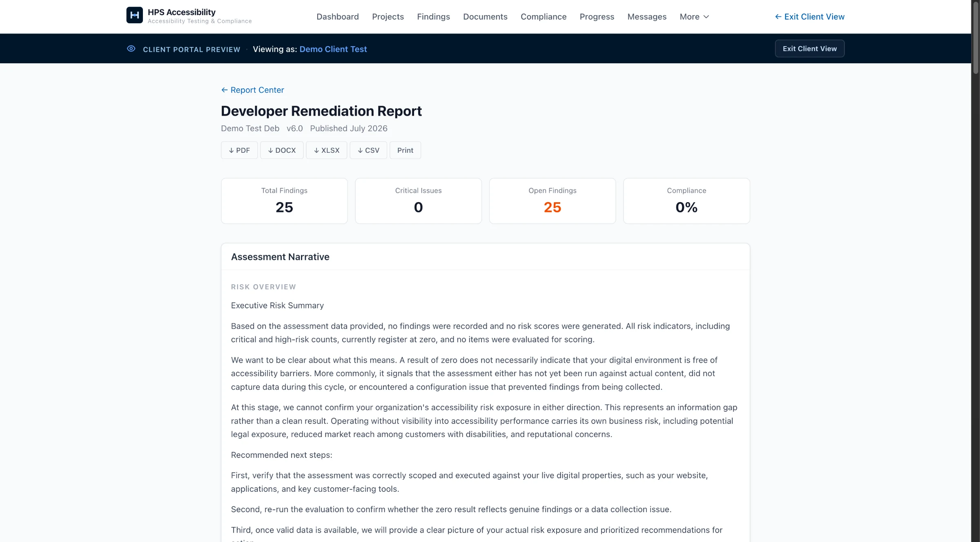Image resolution: width=980 pixels, height=542 pixels.
Task: Click the Total Findings card
Action: pyautogui.click(x=284, y=201)
